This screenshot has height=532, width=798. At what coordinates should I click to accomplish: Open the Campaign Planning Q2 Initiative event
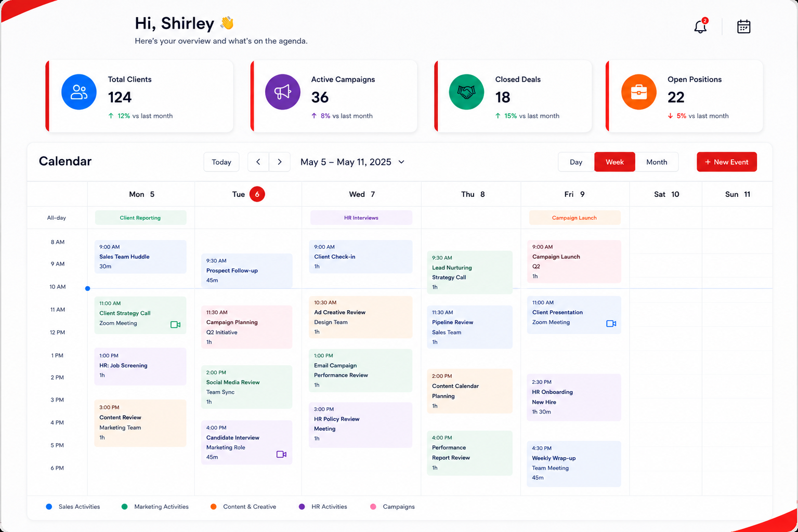(247, 327)
